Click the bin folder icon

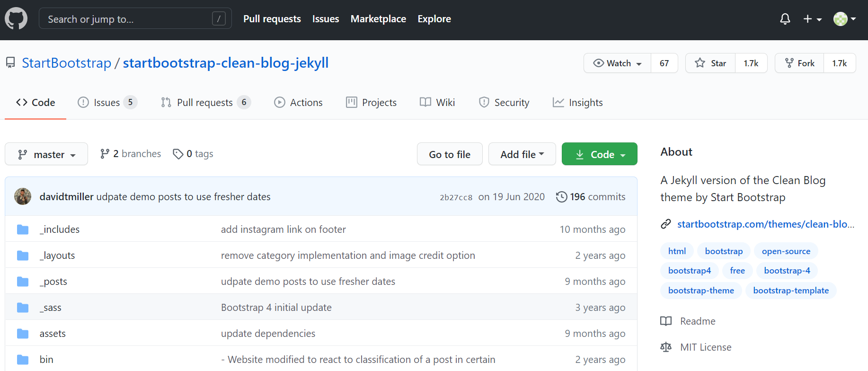click(x=23, y=360)
